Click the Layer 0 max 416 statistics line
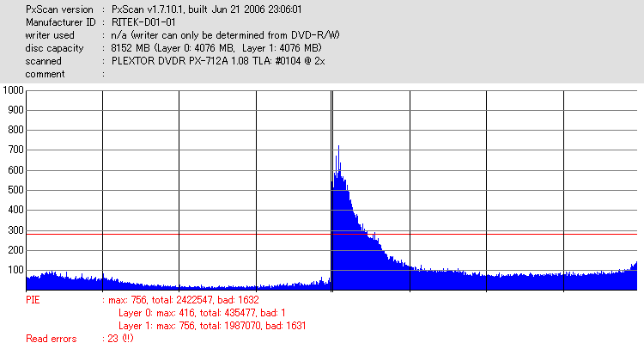This screenshot has height=349, width=644. [x=202, y=313]
